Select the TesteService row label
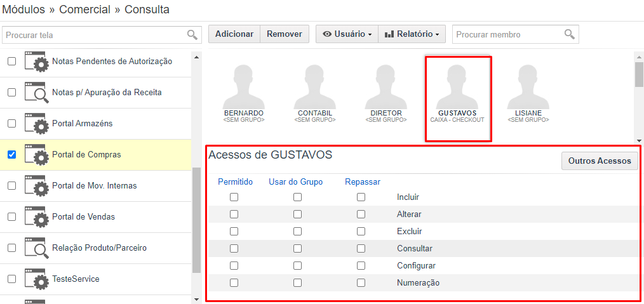 tap(76, 279)
